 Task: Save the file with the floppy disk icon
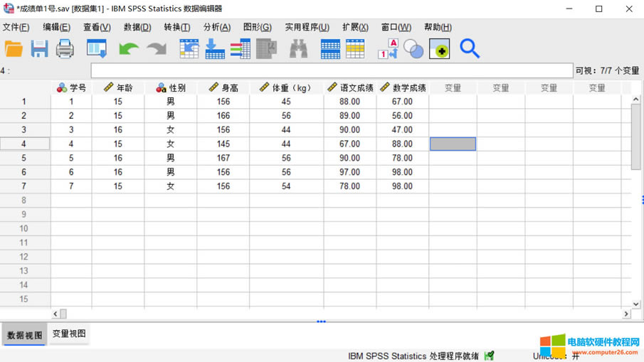(39, 49)
